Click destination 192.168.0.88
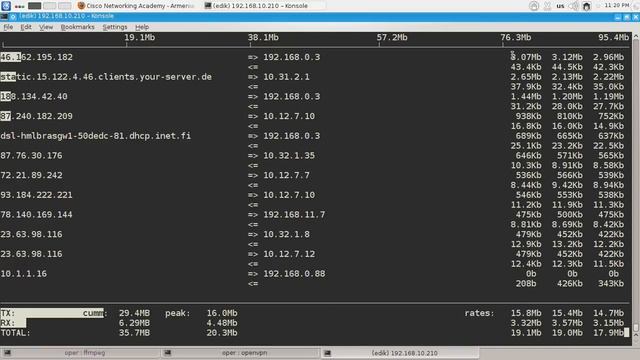The image size is (640, 360). (x=294, y=274)
